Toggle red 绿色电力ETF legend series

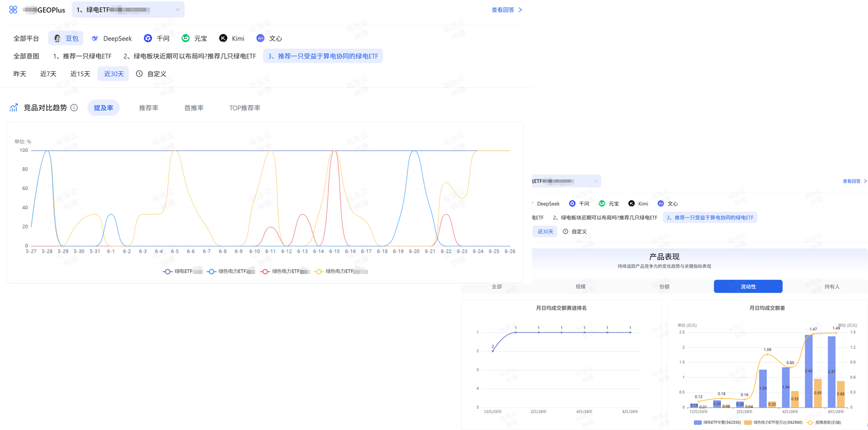click(284, 271)
